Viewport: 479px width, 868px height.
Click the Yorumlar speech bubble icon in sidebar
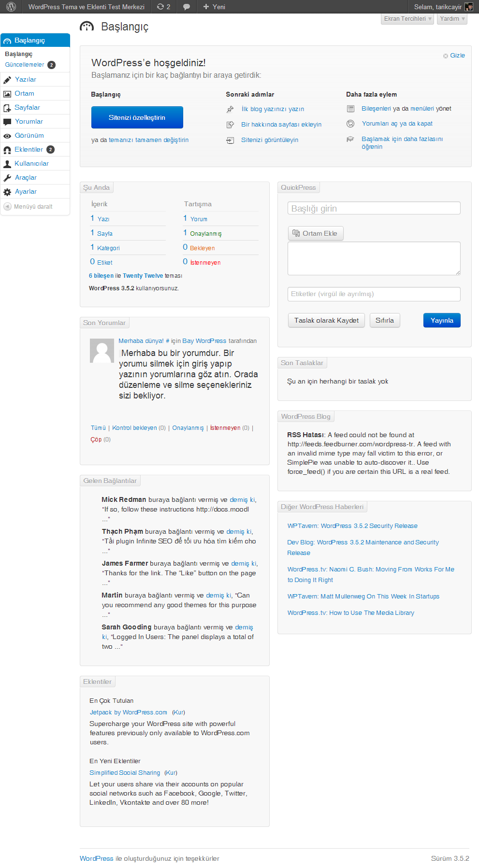(7, 122)
